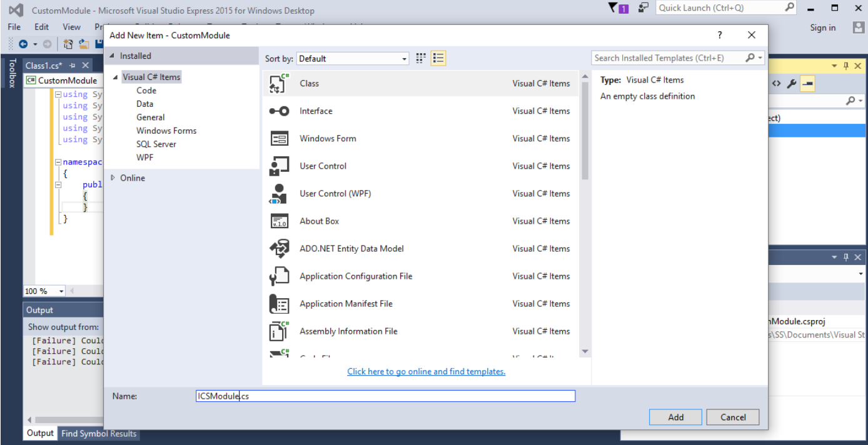
Task: Click Sign in
Action: (x=822, y=27)
